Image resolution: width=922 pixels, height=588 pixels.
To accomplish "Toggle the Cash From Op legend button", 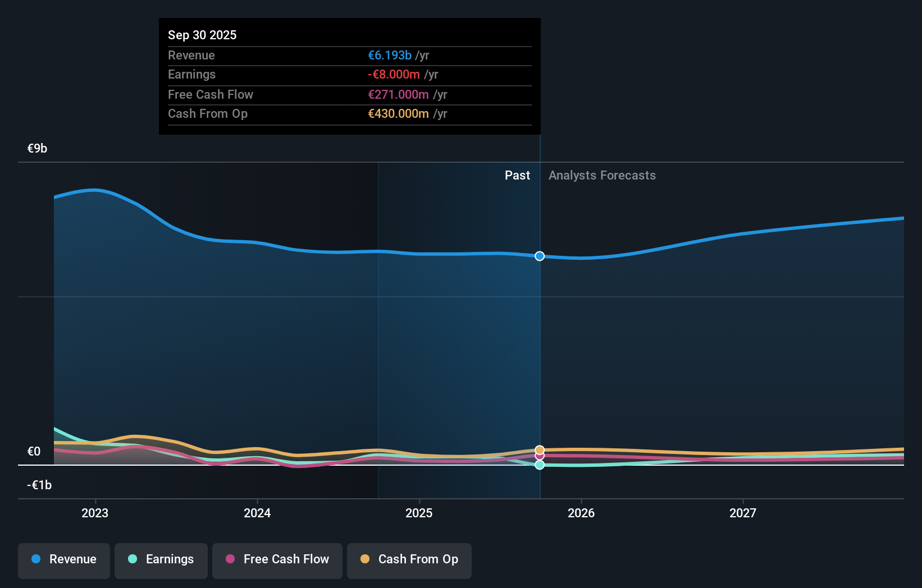I will pos(409,561).
